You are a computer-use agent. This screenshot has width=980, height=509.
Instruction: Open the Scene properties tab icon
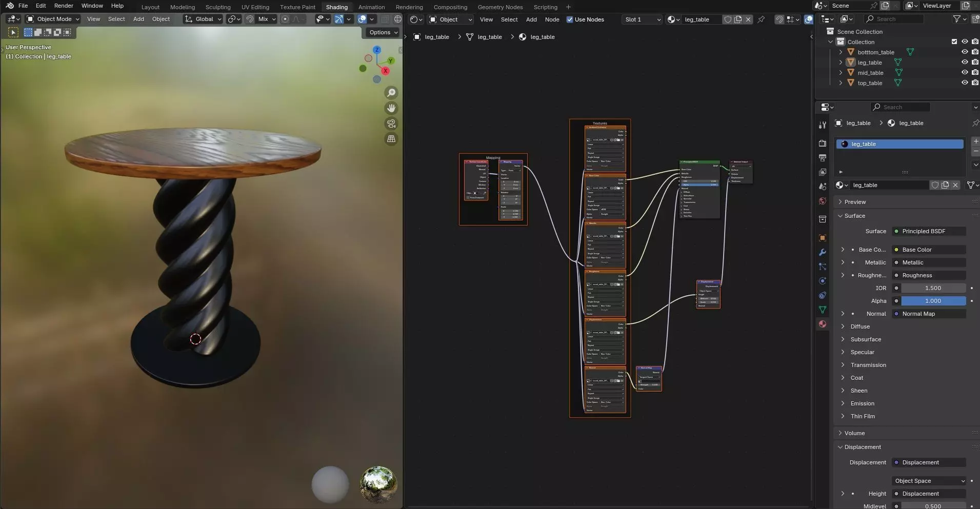[x=823, y=187]
